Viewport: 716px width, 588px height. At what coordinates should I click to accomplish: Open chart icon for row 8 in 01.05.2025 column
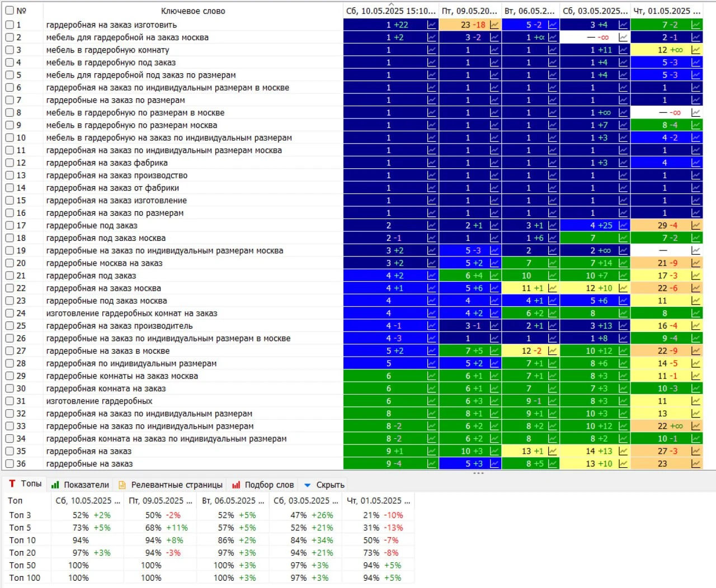tap(696, 112)
